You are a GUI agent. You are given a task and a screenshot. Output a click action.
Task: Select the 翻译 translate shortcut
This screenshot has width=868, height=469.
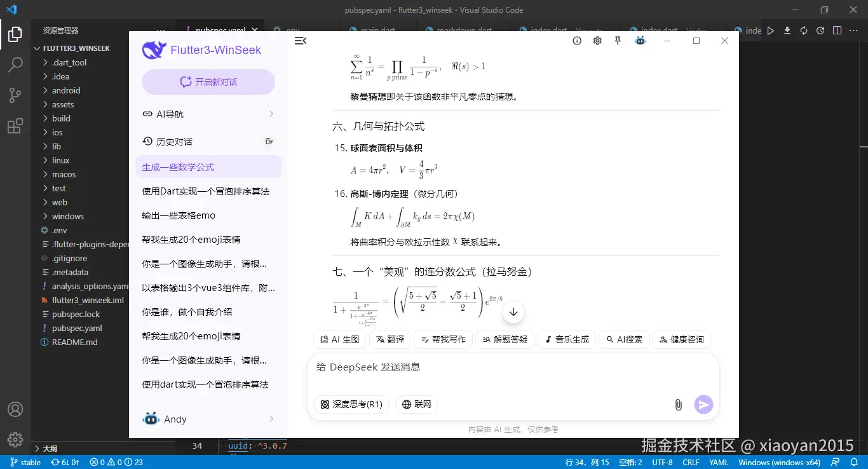pyautogui.click(x=390, y=339)
